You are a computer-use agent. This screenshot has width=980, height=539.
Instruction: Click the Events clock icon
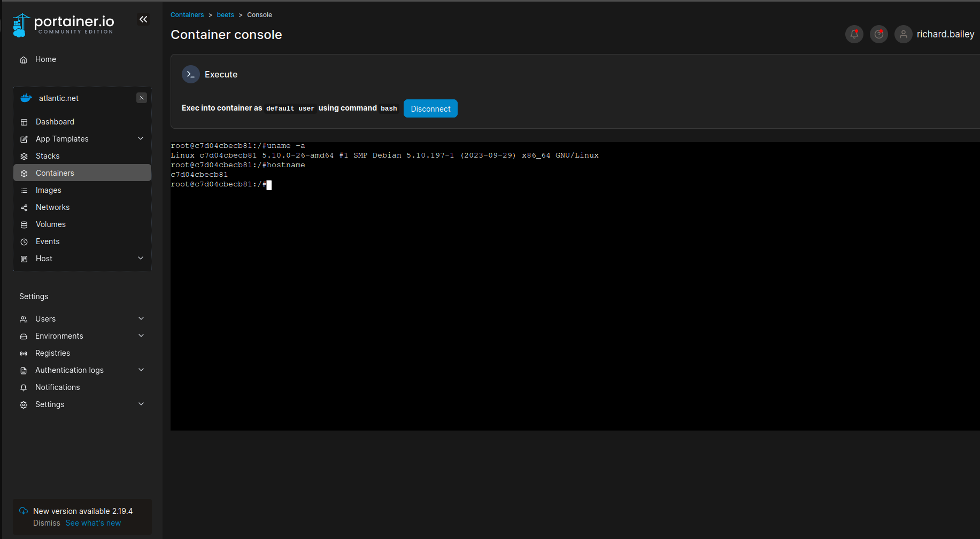24,242
